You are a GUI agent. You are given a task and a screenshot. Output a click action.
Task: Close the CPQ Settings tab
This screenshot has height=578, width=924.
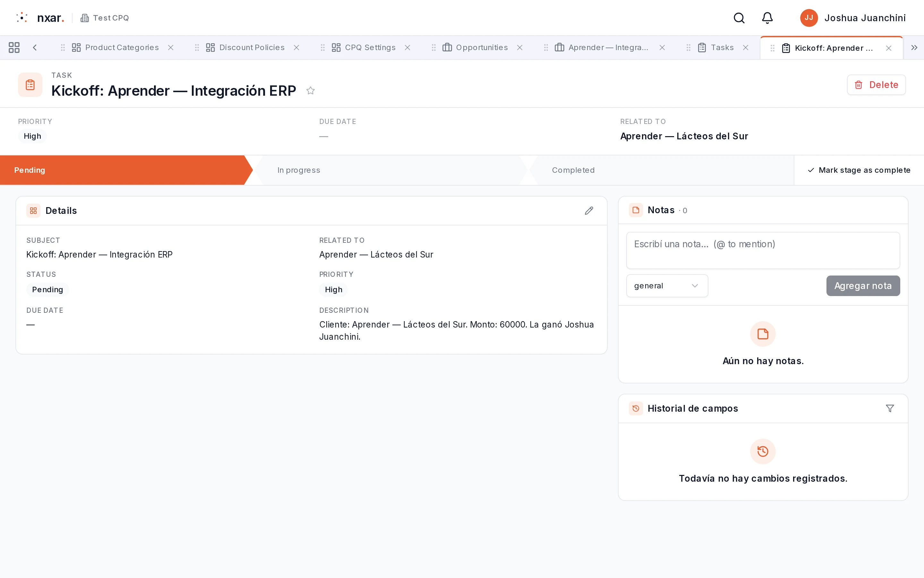click(407, 48)
